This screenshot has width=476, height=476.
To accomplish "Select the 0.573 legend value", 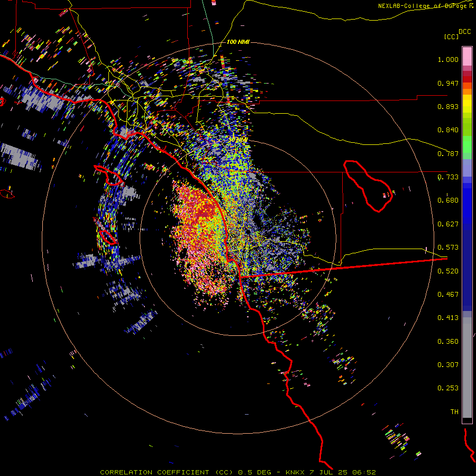I will point(448,248).
